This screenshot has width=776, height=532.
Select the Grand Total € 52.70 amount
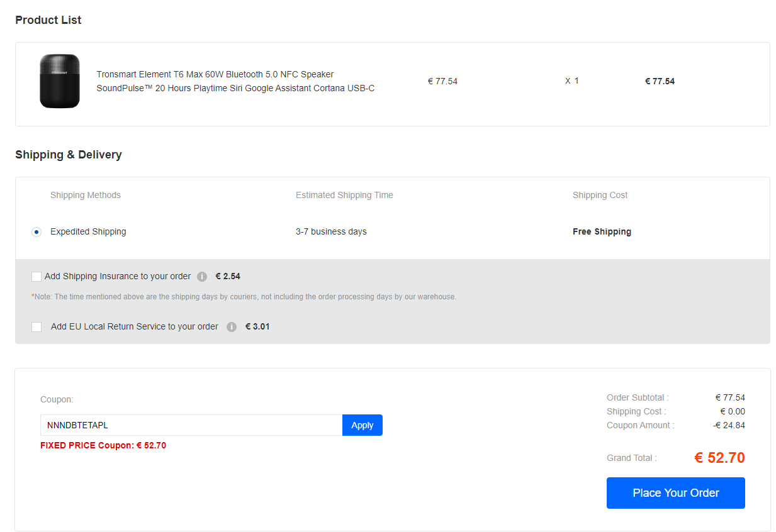click(x=719, y=458)
